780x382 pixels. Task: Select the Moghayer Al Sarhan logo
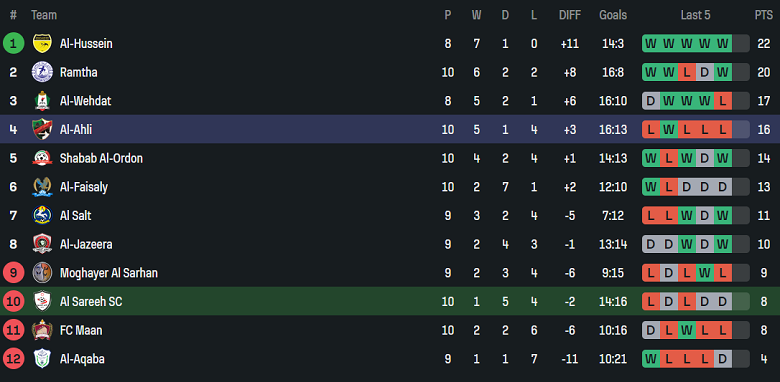click(42, 273)
